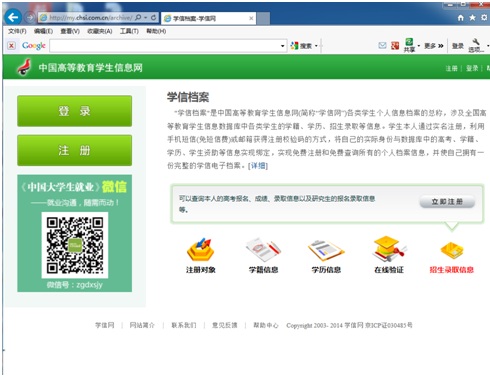The height and width of the screenshot is (380, 490).
Task: Click the 注册对象 icon
Action: tap(200, 249)
